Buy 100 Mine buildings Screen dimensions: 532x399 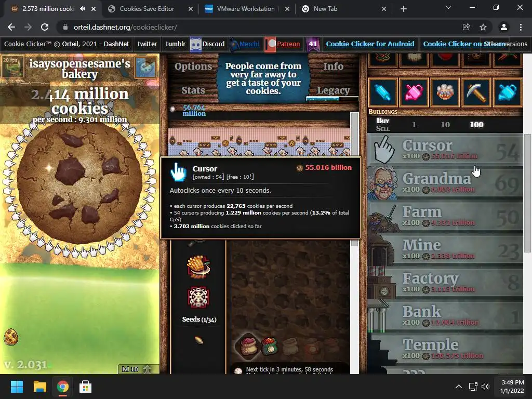point(445,249)
